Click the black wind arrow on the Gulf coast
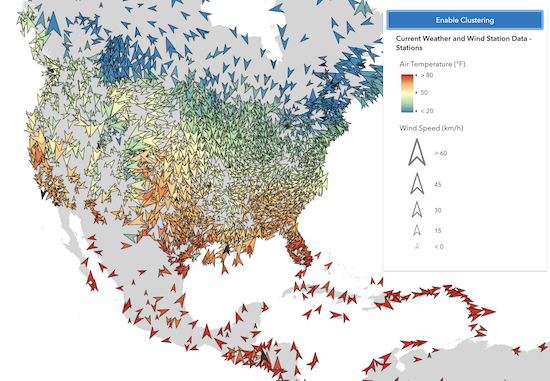This screenshot has height=381, width=550. click(227, 249)
